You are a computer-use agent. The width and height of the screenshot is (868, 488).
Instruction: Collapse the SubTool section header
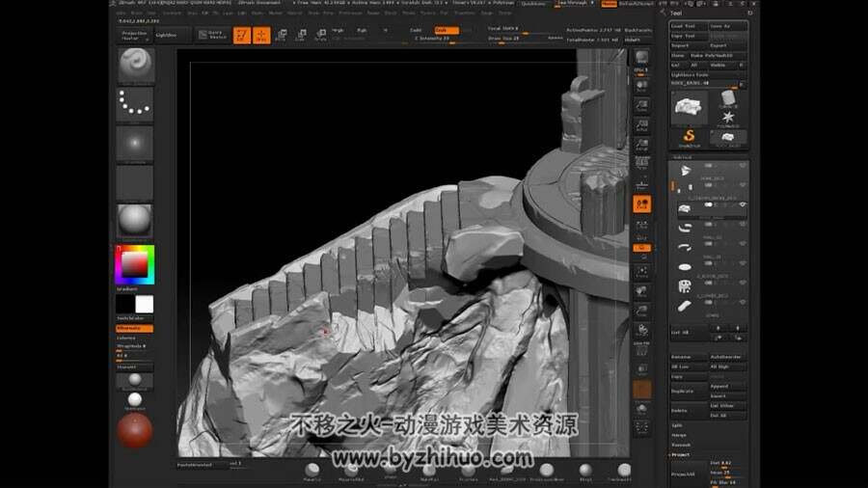[x=682, y=157]
